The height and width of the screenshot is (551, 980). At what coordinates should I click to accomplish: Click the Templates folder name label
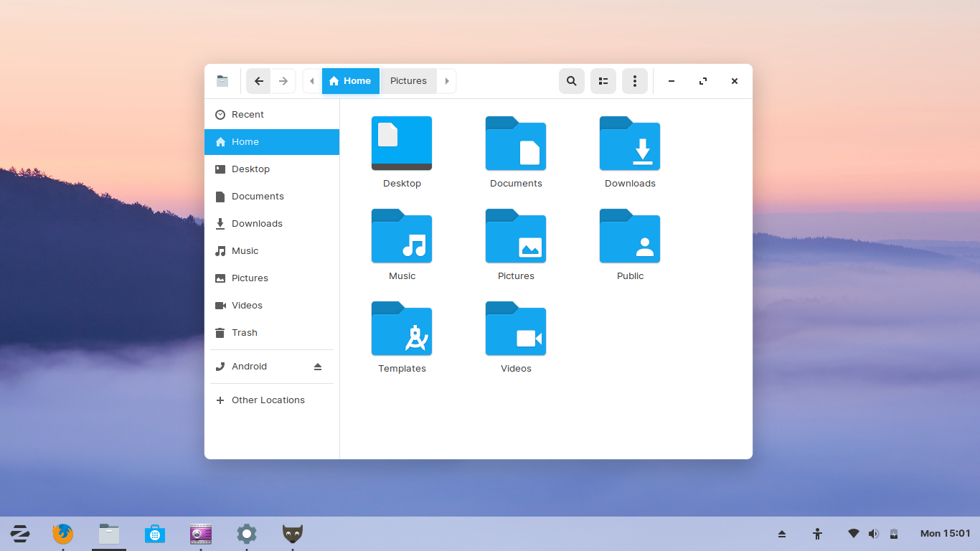point(402,369)
